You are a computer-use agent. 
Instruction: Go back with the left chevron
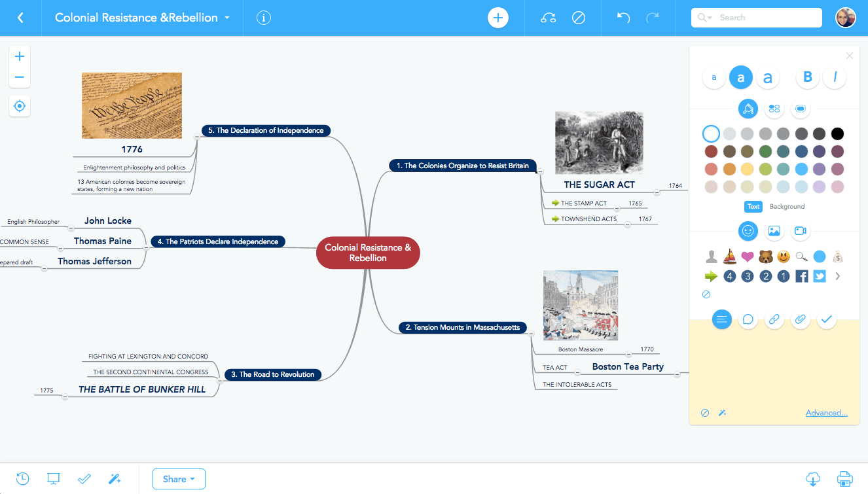(x=20, y=18)
